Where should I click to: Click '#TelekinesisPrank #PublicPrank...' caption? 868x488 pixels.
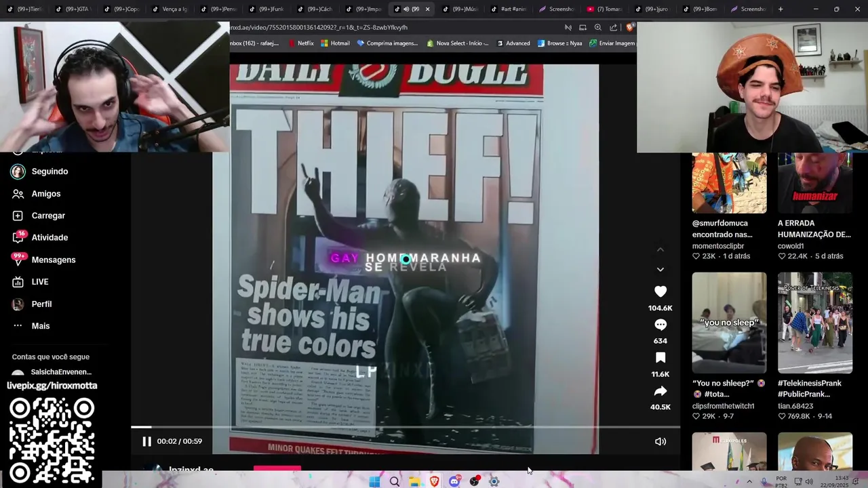[x=810, y=389]
